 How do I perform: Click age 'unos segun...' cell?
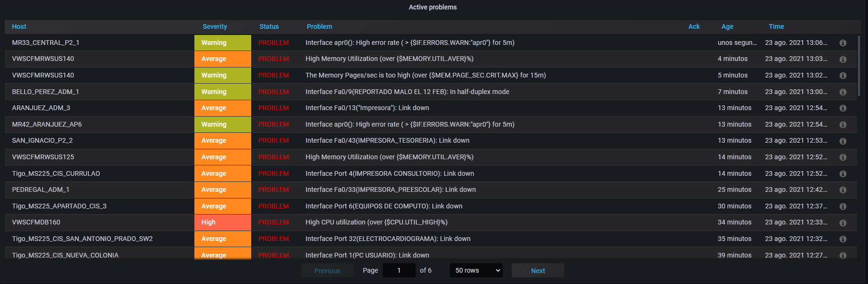pos(737,43)
